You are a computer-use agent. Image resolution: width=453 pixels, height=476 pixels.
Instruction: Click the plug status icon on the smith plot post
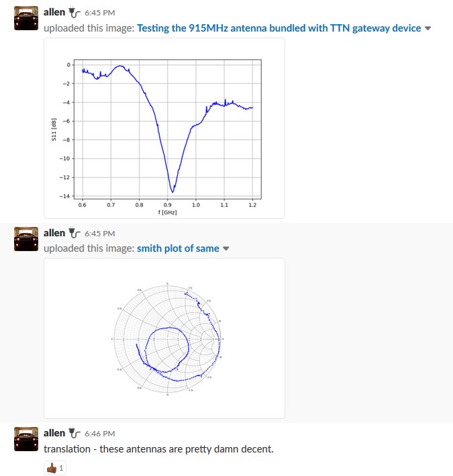tap(74, 233)
